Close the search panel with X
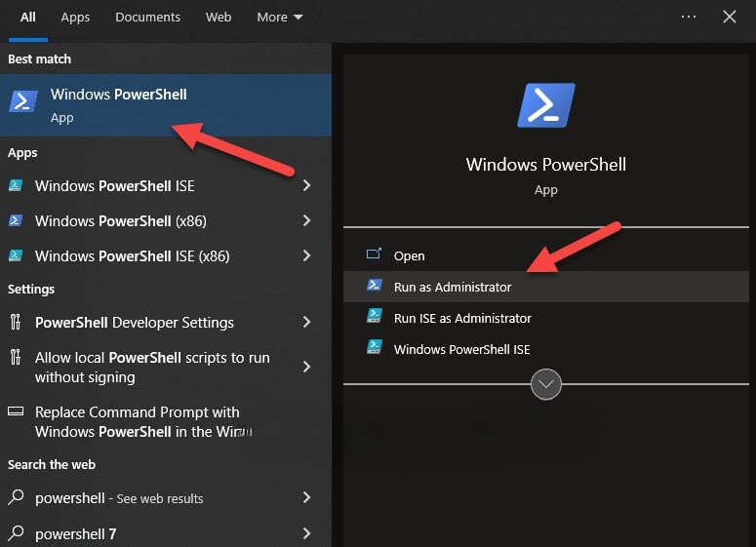This screenshot has height=547, width=756. click(x=730, y=17)
